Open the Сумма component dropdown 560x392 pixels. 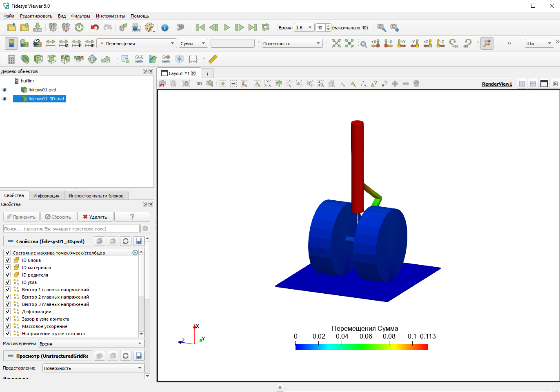click(193, 43)
